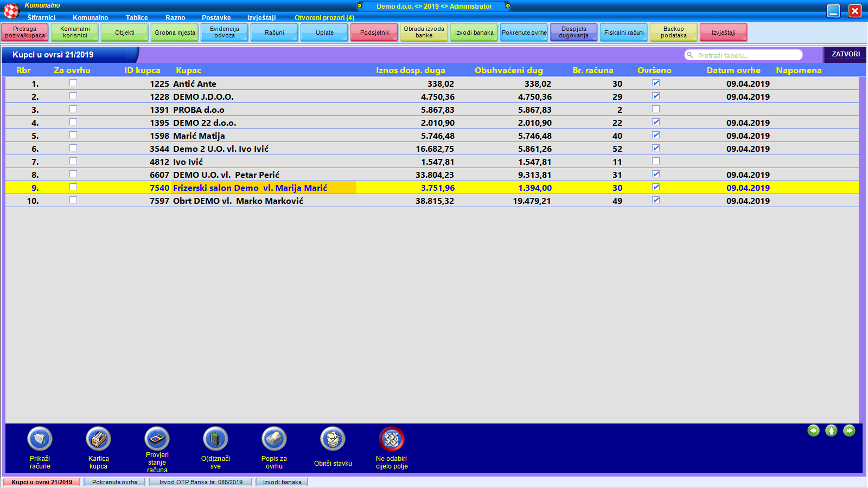Open the Šifrarnici menu
Screen dimensions: 868x488
tap(41, 18)
